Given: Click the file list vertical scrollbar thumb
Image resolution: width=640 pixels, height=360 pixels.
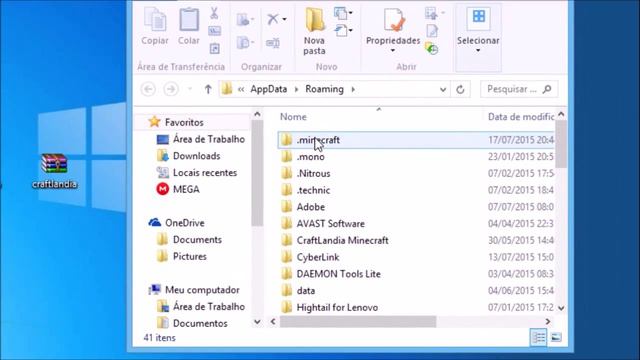Looking at the screenshot, I should (x=561, y=144).
